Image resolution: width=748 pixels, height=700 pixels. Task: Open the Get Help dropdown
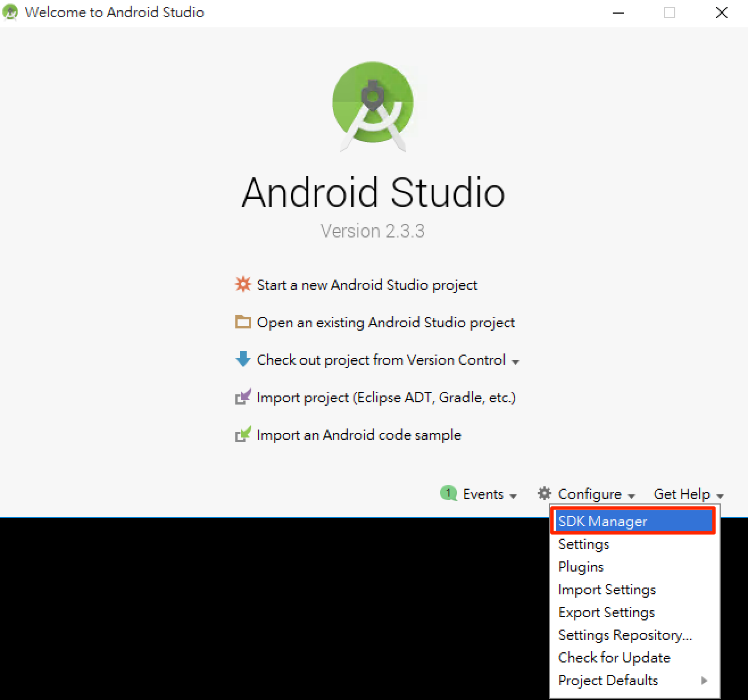(688, 494)
